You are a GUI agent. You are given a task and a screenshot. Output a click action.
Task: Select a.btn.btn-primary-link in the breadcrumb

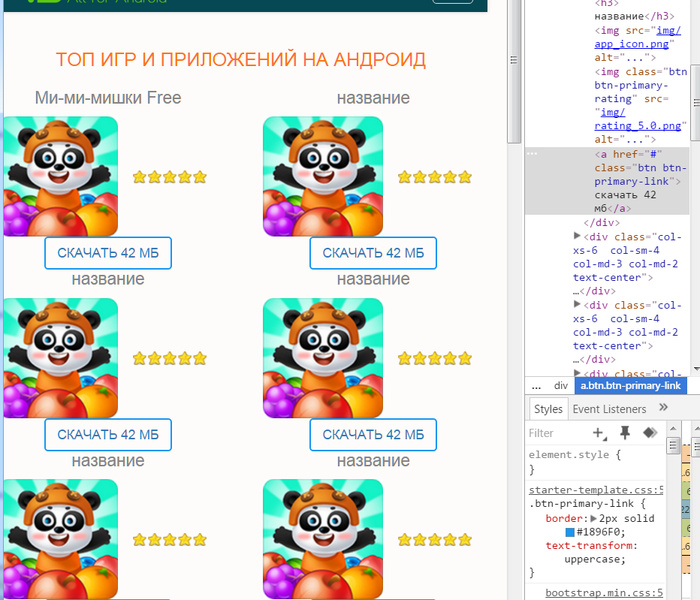tap(630, 386)
